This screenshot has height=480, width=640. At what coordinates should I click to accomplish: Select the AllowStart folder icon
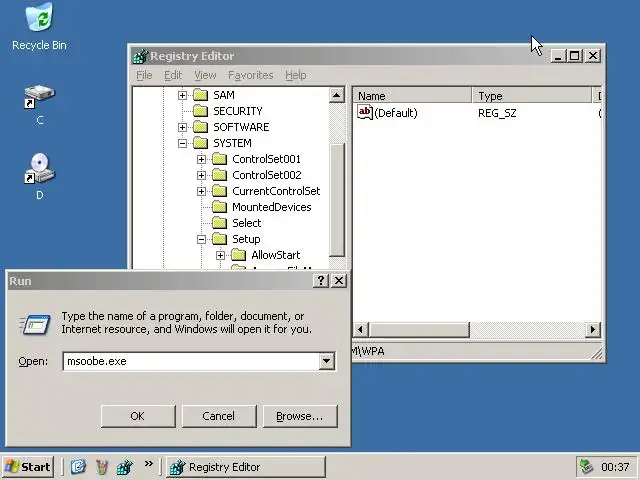[238, 255]
